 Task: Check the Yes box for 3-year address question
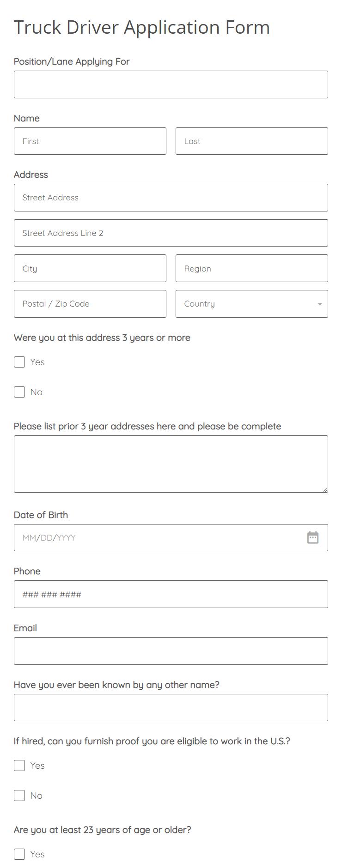coord(19,362)
